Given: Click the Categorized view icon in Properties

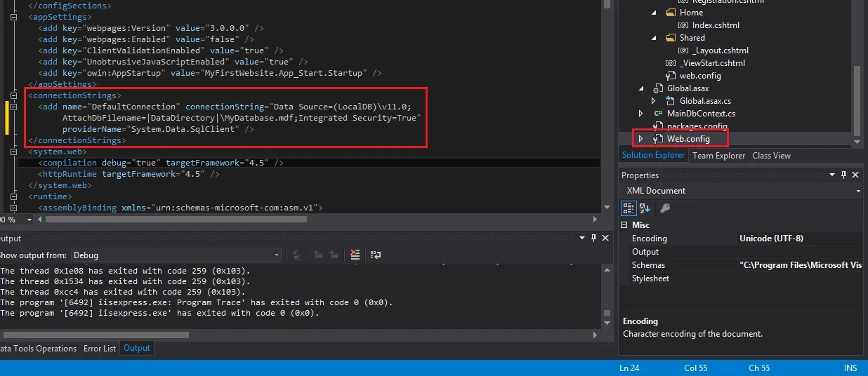Looking at the screenshot, I should tap(629, 208).
